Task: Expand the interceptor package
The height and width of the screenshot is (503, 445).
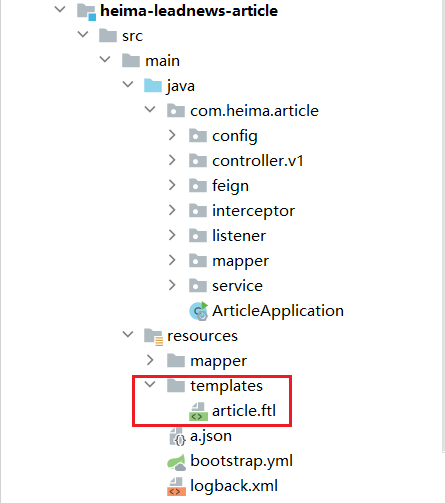Action: point(172,210)
